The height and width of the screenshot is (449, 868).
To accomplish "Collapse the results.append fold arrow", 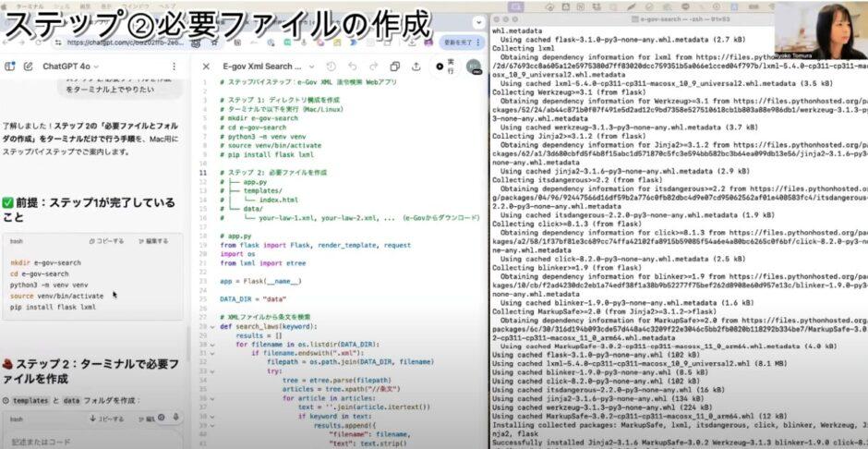I will [x=213, y=425].
